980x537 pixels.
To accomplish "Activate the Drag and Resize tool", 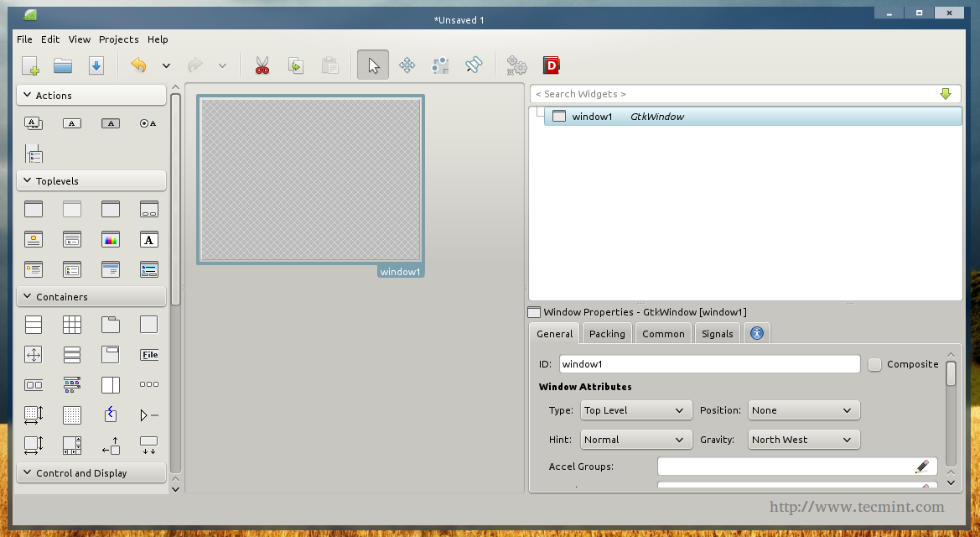I will (407, 65).
